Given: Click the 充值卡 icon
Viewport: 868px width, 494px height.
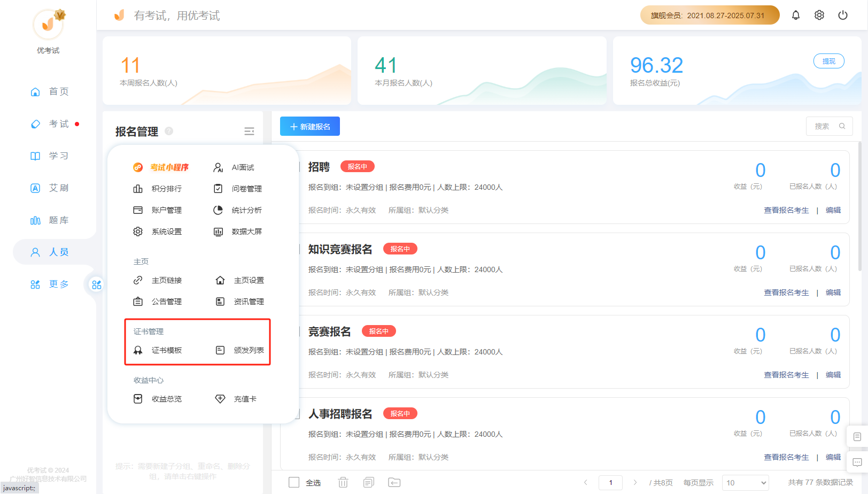Looking at the screenshot, I should coord(220,399).
